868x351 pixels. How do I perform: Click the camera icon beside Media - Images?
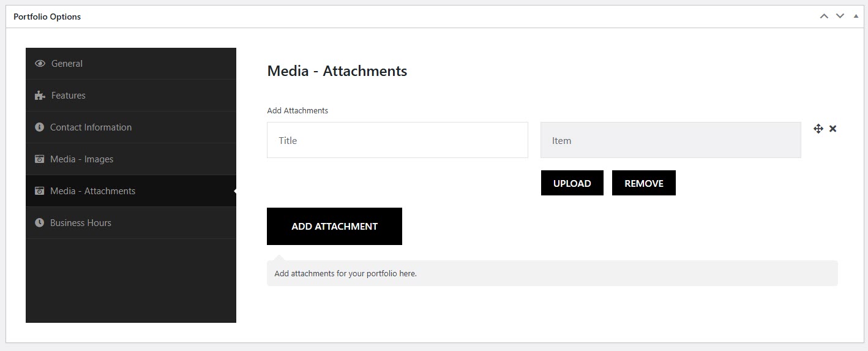[40, 159]
